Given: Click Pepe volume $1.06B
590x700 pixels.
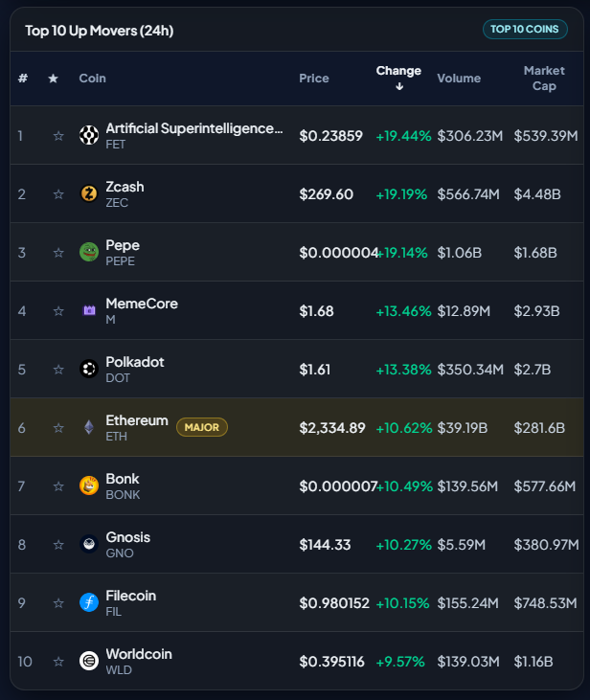Looking at the screenshot, I should tap(459, 253).
